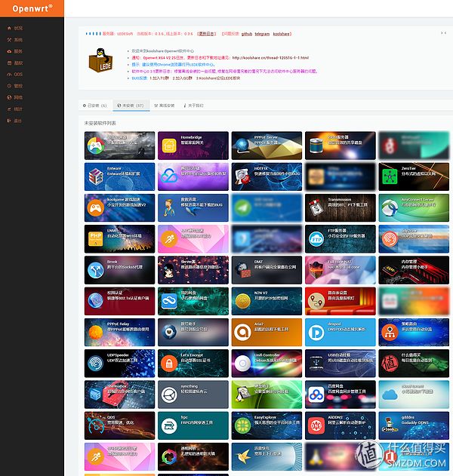This screenshot has height=476, width=453.
Task: Click the Aria2 download tool icon
Action: coord(242,330)
